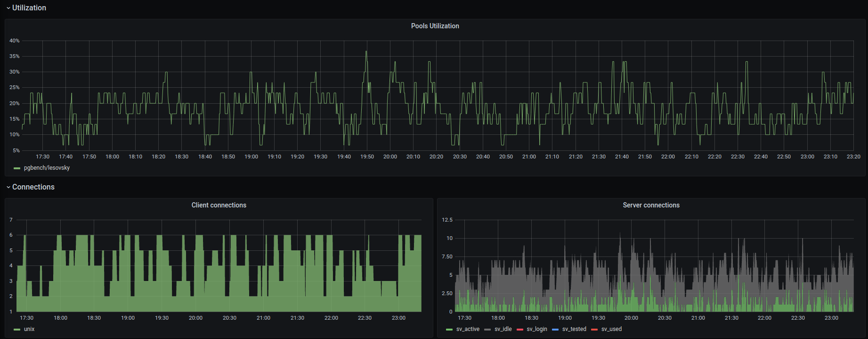Click the 17:30 time label in Pools Utilization
868x339 pixels.
point(42,157)
